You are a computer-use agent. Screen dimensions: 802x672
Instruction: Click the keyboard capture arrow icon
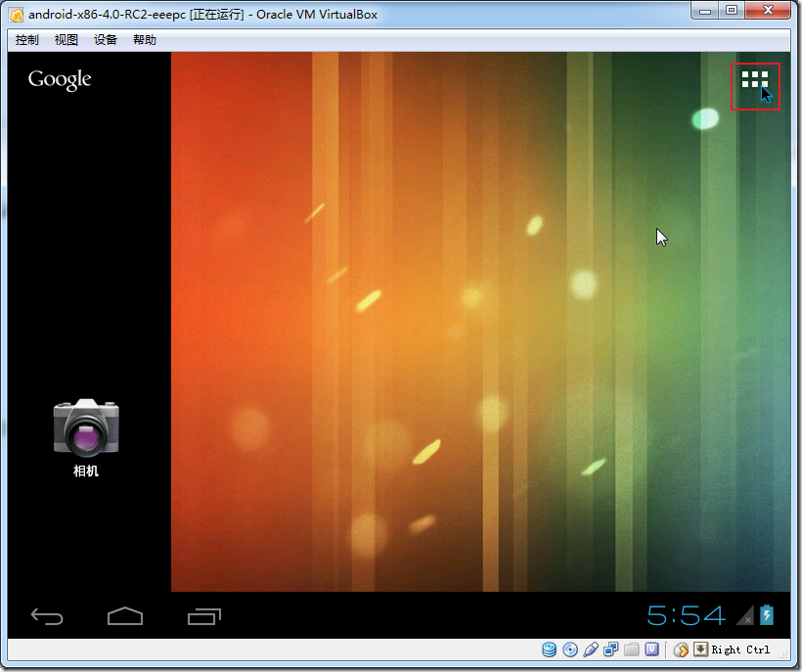(x=700, y=650)
